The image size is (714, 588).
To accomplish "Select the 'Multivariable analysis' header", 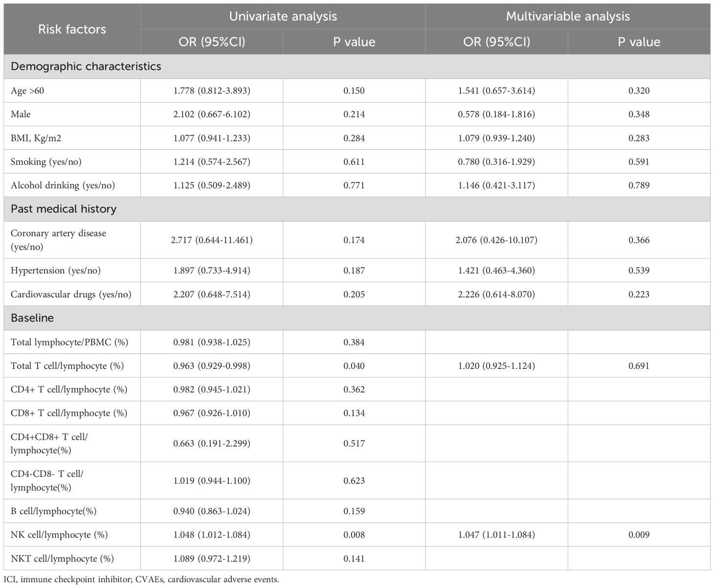I will point(568,16).
